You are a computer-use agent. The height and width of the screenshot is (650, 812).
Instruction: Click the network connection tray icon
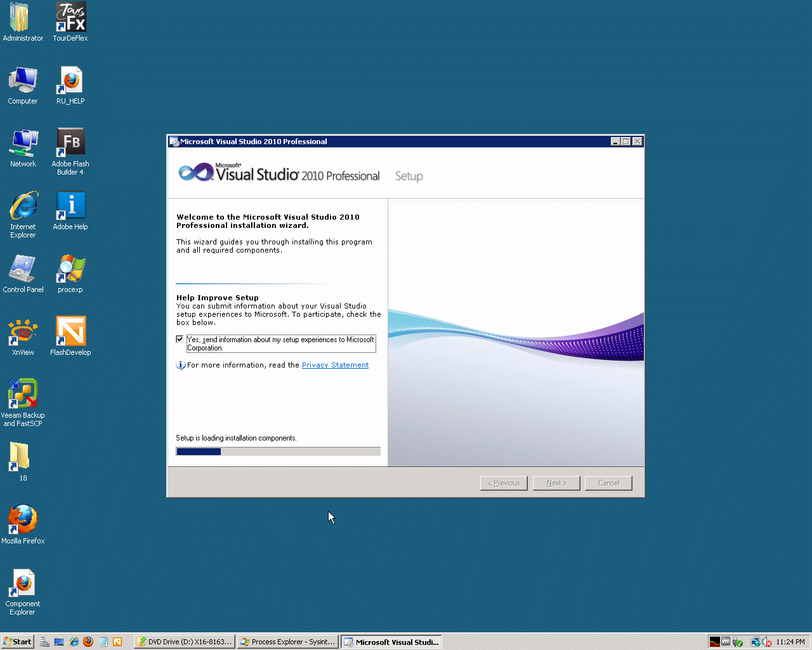(x=756, y=642)
